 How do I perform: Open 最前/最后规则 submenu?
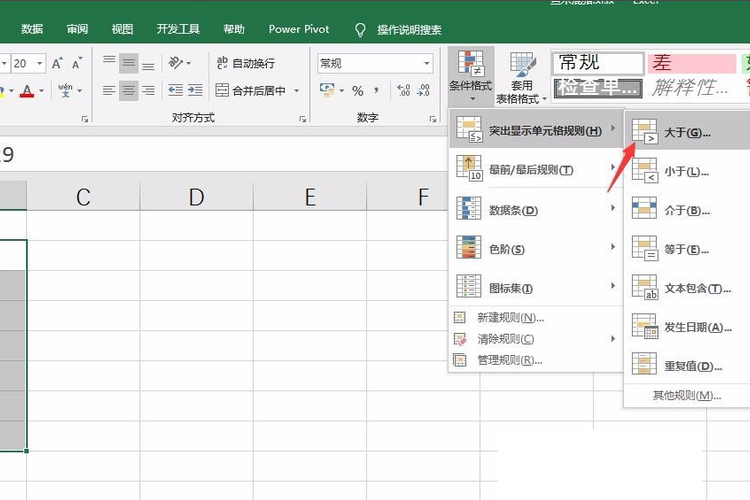pyautogui.click(x=536, y=169)
